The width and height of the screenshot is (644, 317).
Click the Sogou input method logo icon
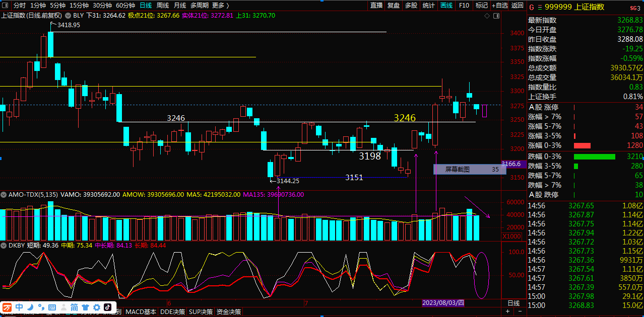click(x=8, y=307)
